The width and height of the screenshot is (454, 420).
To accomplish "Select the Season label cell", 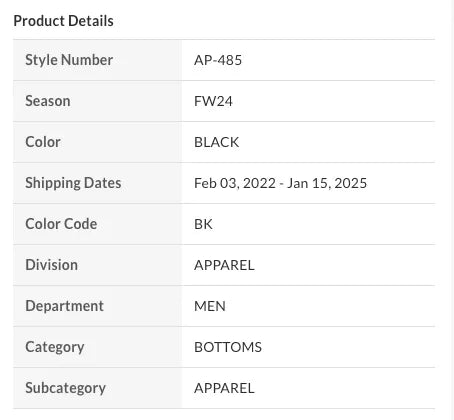I will pos(97,101).
